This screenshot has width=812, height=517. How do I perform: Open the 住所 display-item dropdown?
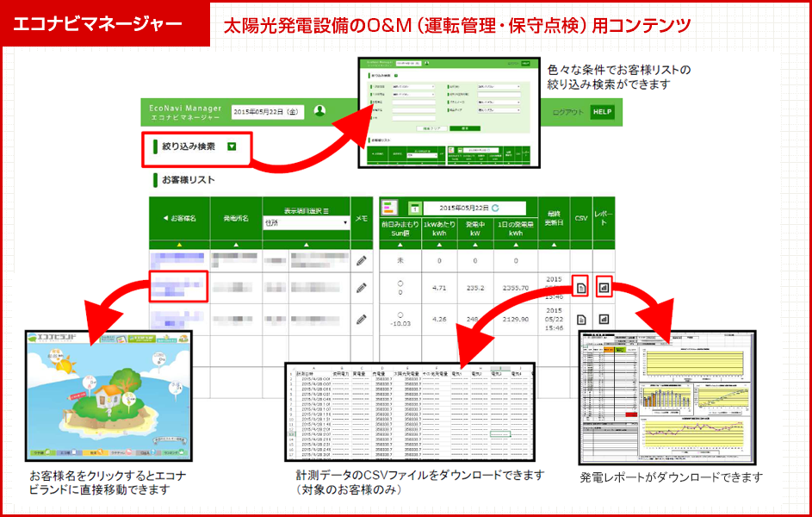tap(306, 221)
